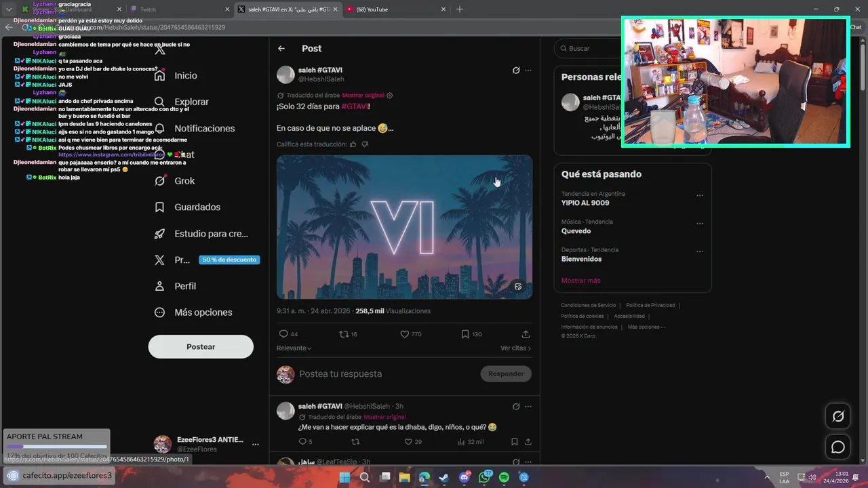Open options for YIPIO AL 9009 trend
Screen dimensions: 868x488
tap(700, 196)
